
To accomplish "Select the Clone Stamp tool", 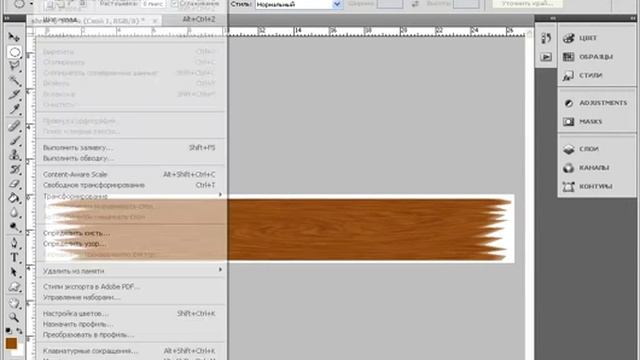I will tap(14, 155).
